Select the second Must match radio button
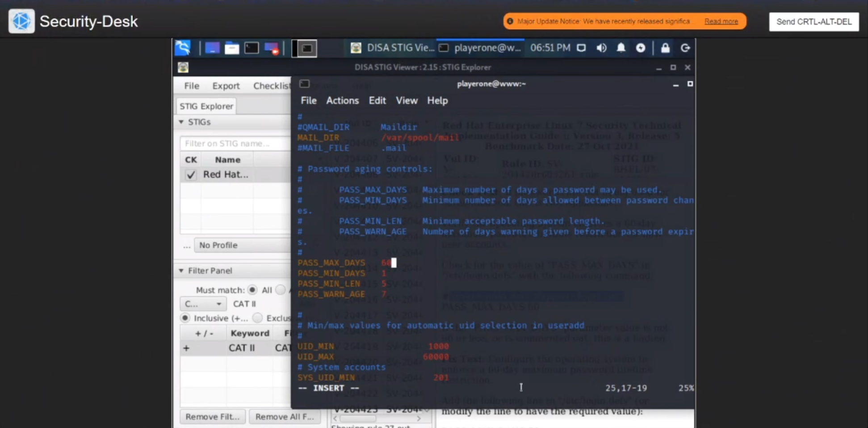Screen dimensions: 868x428 [x=281, y=290]
